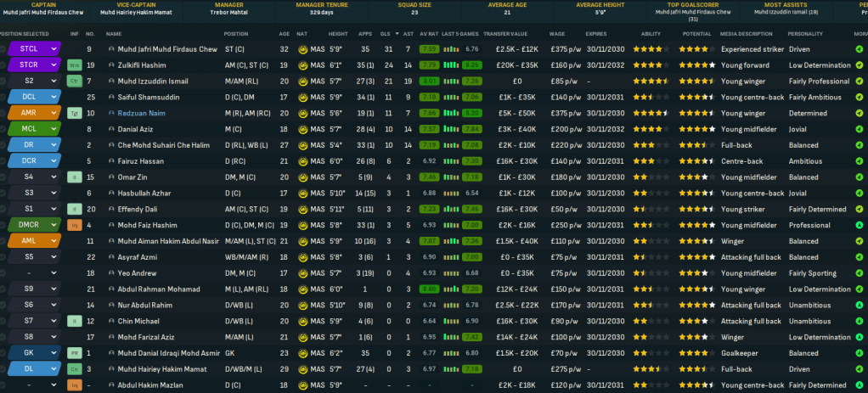Viewport: 868px width, 393px height.
Task: Toggle the selection check for the STCL row
Action: click(3, 48)
